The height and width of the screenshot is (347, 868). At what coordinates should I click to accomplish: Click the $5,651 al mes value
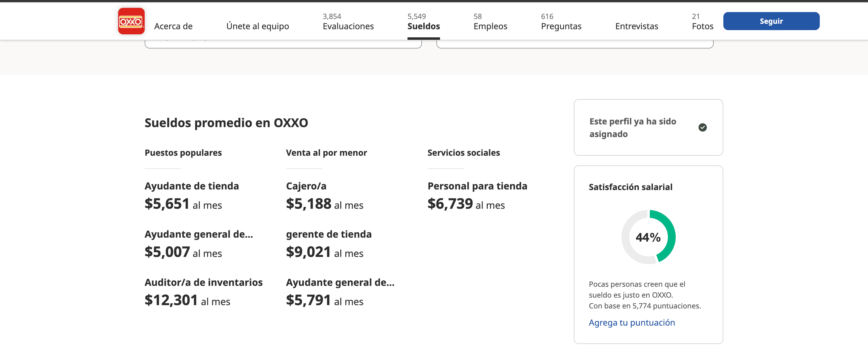pos(183,204)
